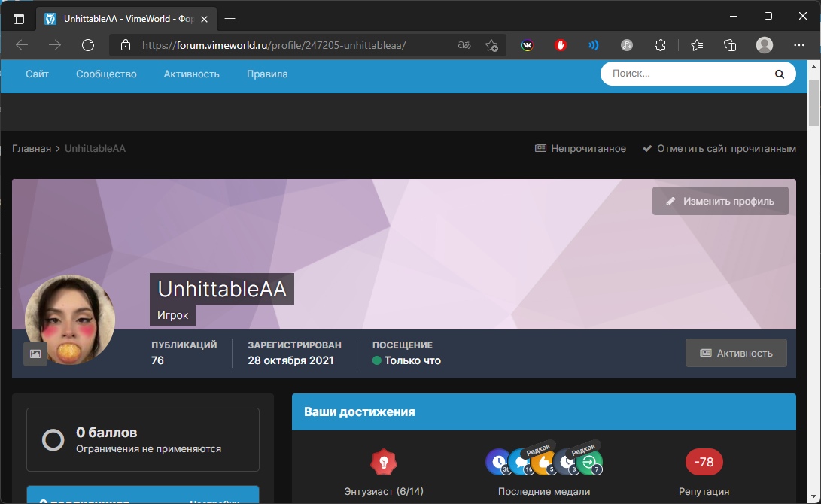Open the Сообщество menu

pyautogui.click(x=106, y=74)
